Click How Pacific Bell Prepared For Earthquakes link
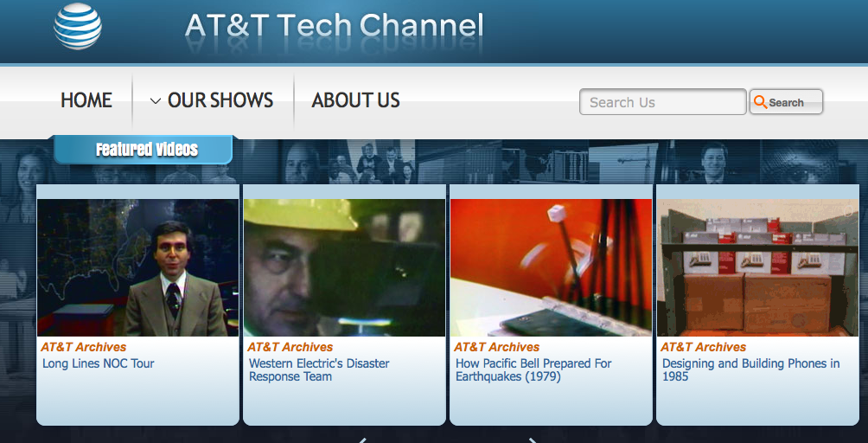This screenshot has width=868, height=443. (x=533, y=370)
